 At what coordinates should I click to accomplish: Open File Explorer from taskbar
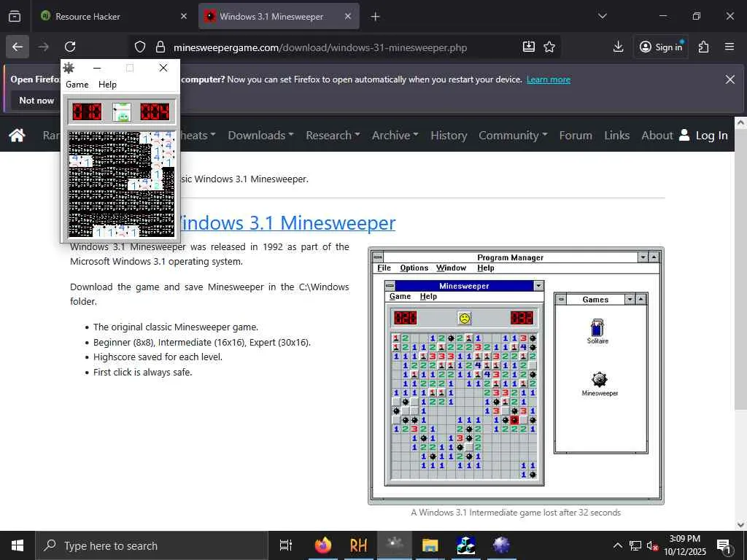430,545
